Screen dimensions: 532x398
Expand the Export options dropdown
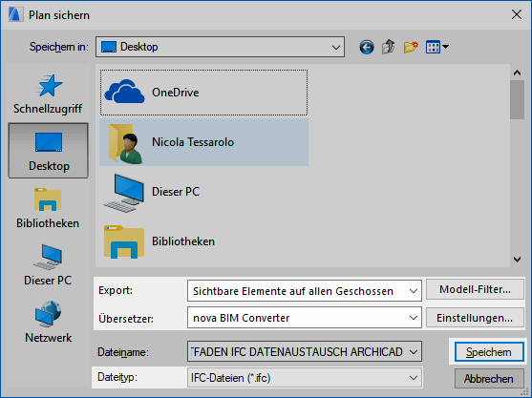click(305, 291)
